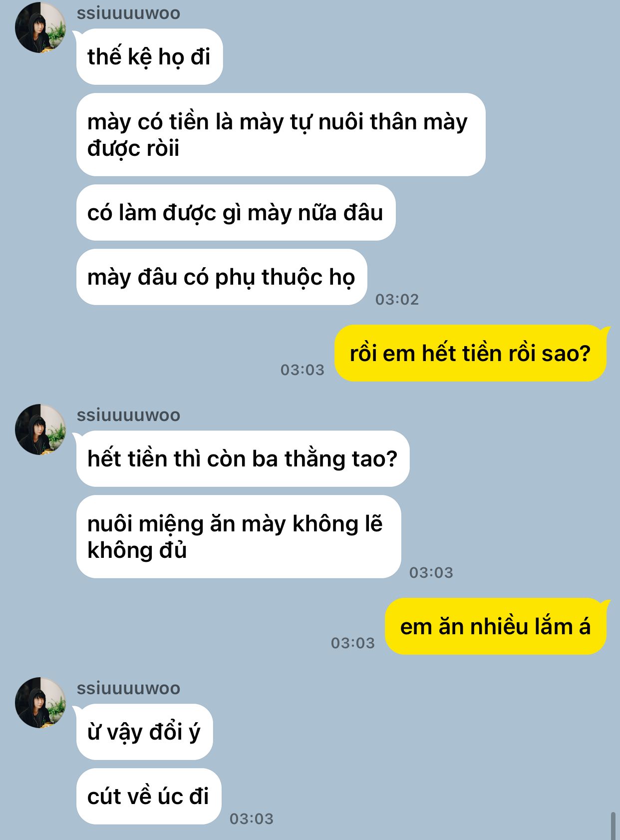The image size is (620, 840).
Task: Tap the bubble 'cút về úc đi'
Action: 149,796
